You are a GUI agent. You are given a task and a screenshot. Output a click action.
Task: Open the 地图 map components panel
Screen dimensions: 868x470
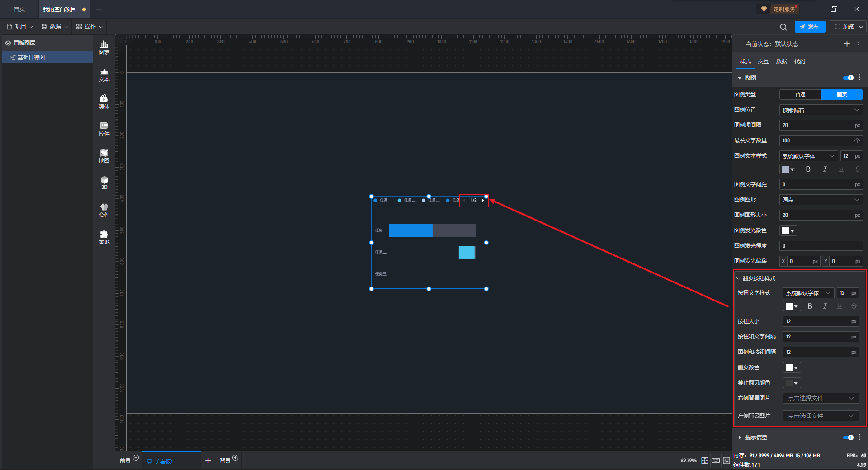[x=104, y=156]
